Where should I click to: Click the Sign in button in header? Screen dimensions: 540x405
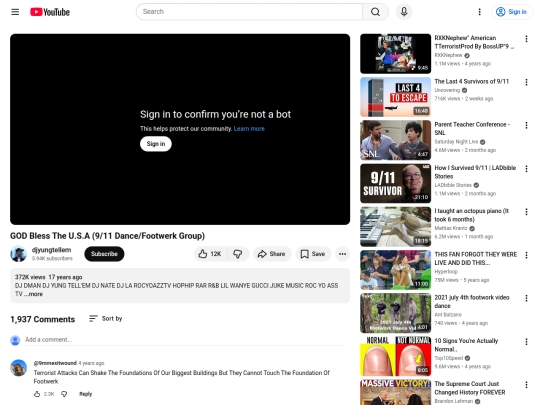coord(511,12)
